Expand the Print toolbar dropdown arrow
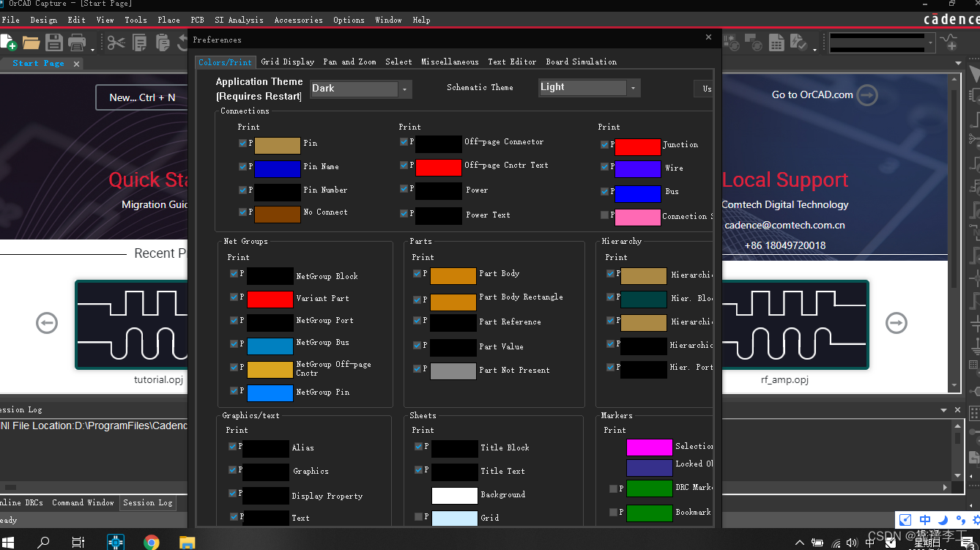The width and height of the screenshot is (980, 550). pyautogui.click(x=92, y=48)
